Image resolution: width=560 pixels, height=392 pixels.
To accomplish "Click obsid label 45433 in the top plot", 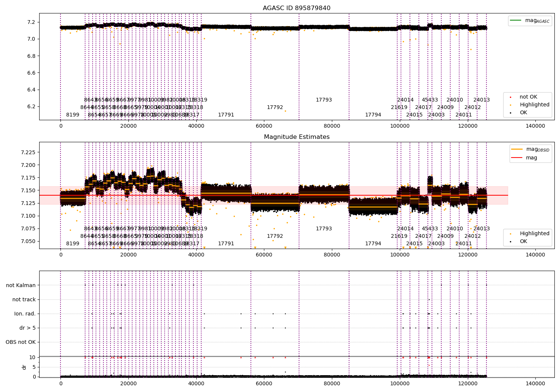I will click(x=430, y=100).
